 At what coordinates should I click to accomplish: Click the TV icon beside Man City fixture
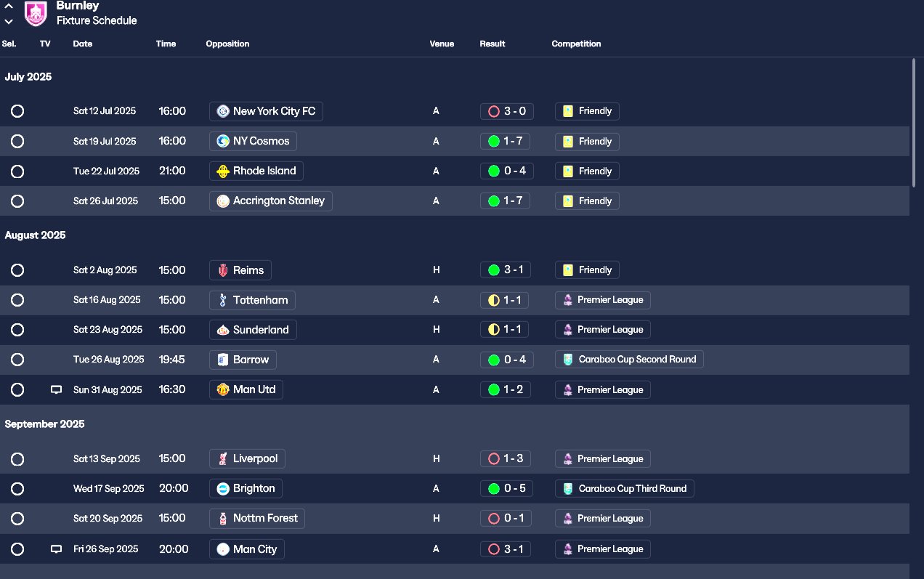(x=56, y=549)
